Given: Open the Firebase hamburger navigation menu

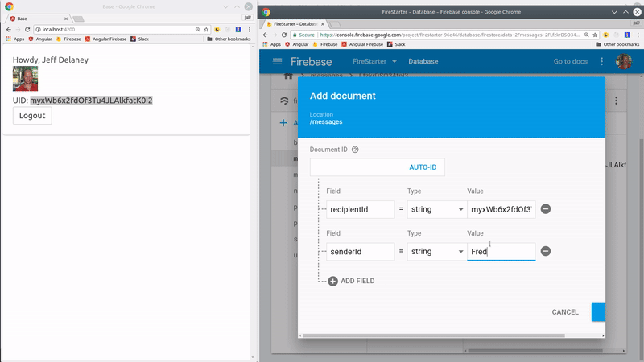Looking at the screenshot, I should (x=277, y=62).
